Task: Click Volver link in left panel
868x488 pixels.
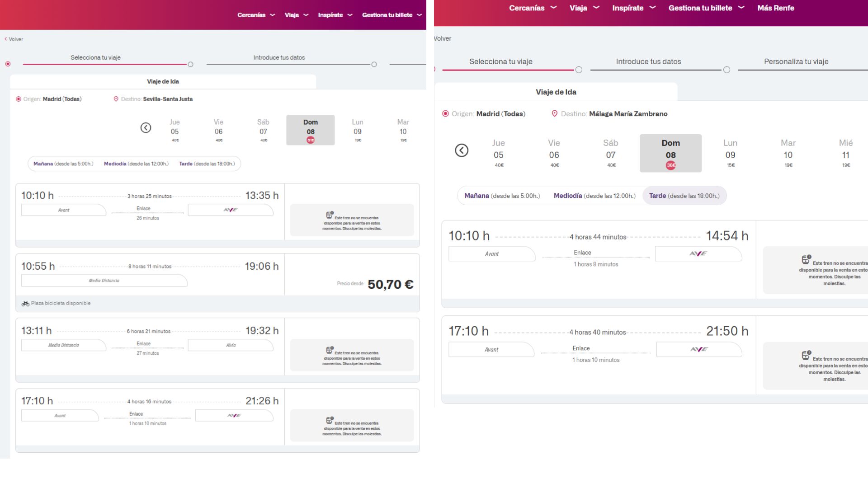Action: point(14,39)
